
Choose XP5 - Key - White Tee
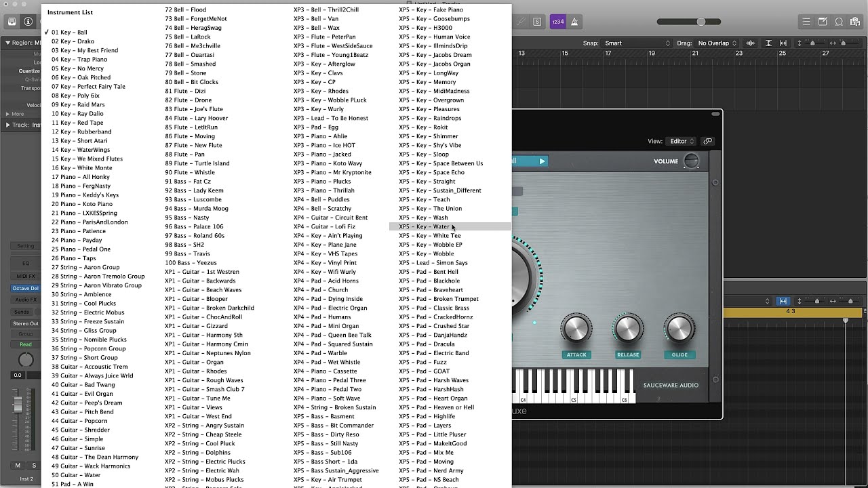pos(429,235)
